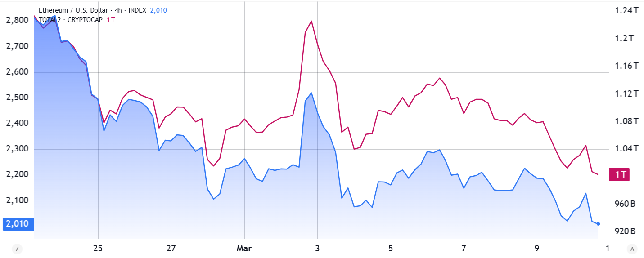Click the Z timezone button
The width and height of the screenshot is (644, 258).
coord(17,249)
